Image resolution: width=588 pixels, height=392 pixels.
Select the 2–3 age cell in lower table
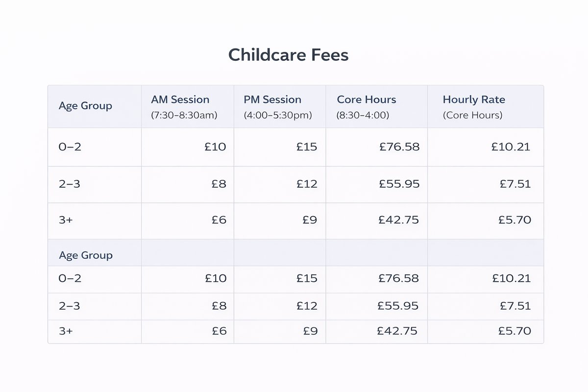[x=69, y=306]
